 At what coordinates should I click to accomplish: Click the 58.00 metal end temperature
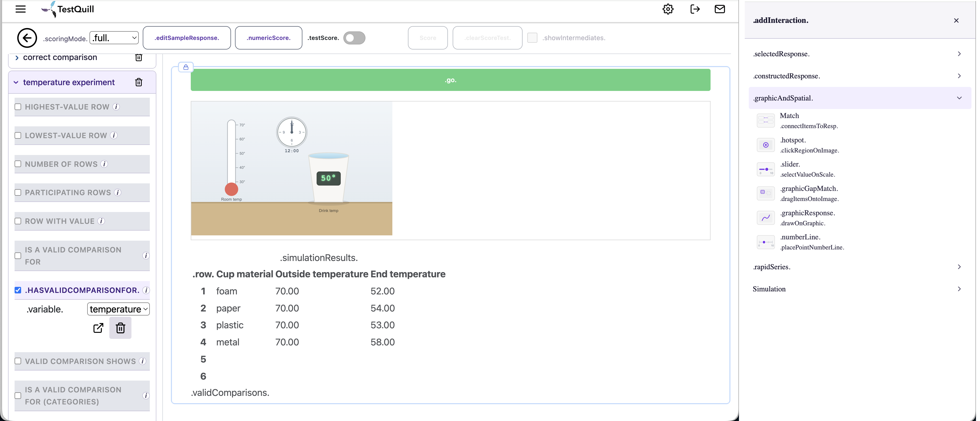pyautogui.click(x=382, y=342)
